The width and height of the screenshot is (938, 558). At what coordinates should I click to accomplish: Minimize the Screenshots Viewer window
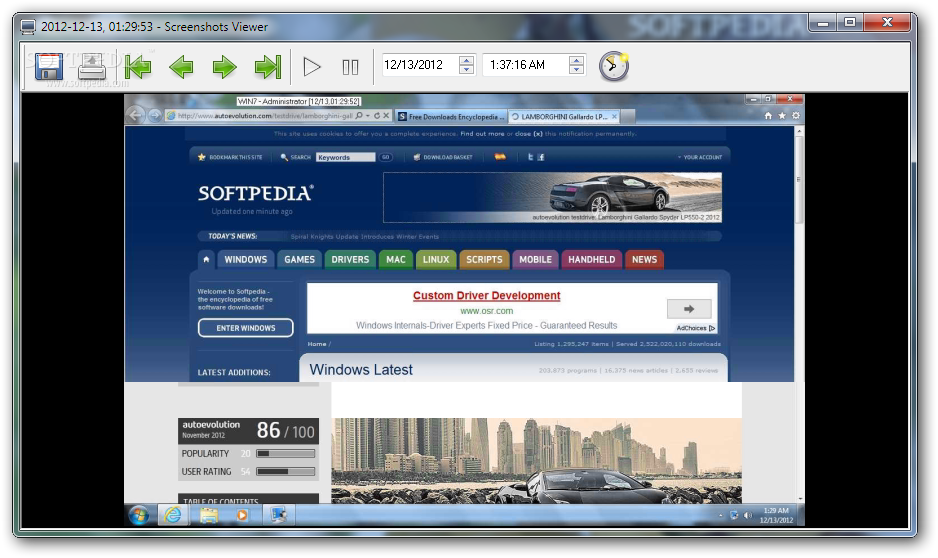(823, 23)
